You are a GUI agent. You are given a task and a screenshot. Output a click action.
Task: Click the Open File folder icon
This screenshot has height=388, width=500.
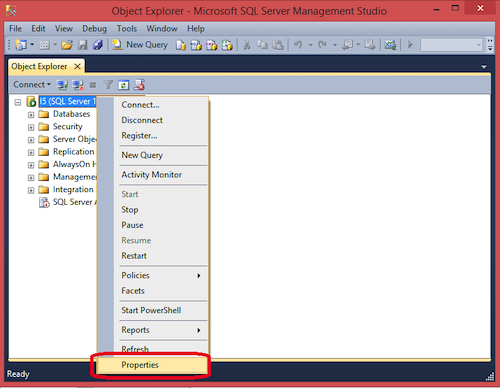click(67, 45)
